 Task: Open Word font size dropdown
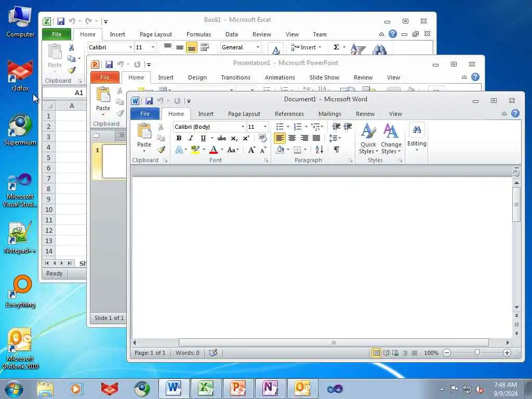coord(265,127)
